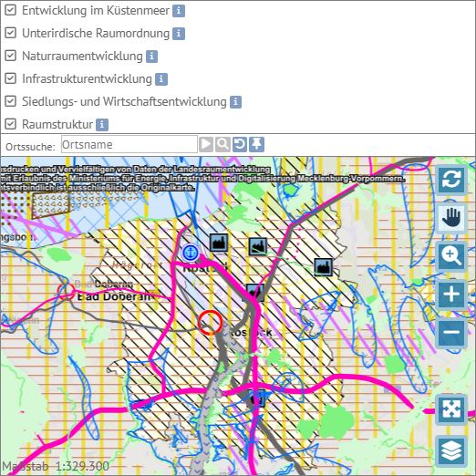This screenshot has height=476, width=476.
Task: Reset the place search with undo icon
Action: (x=240, y=144)
